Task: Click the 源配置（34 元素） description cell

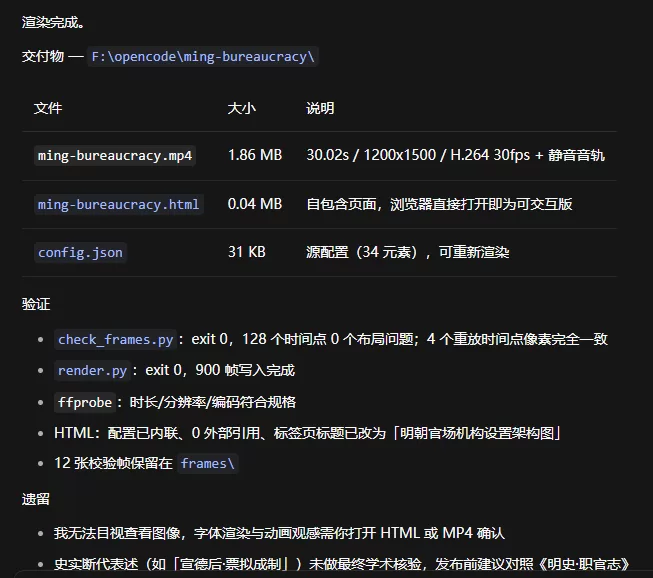Action: [x=408, y=252]
